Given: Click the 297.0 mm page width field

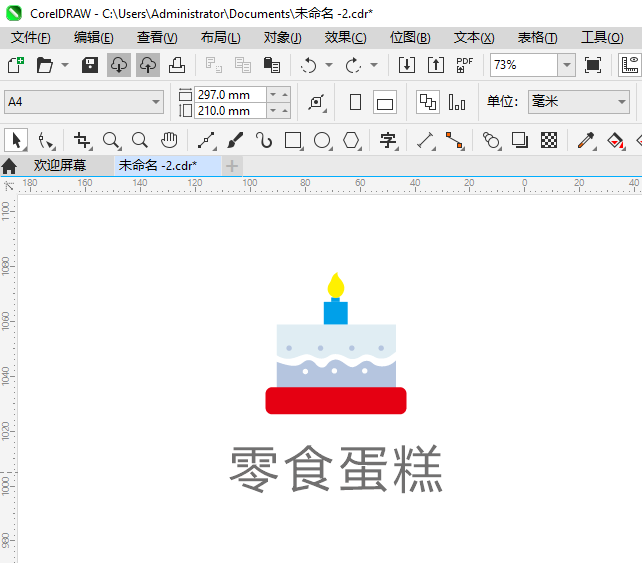Looking at the screenshot, I should tap(231, 95).
